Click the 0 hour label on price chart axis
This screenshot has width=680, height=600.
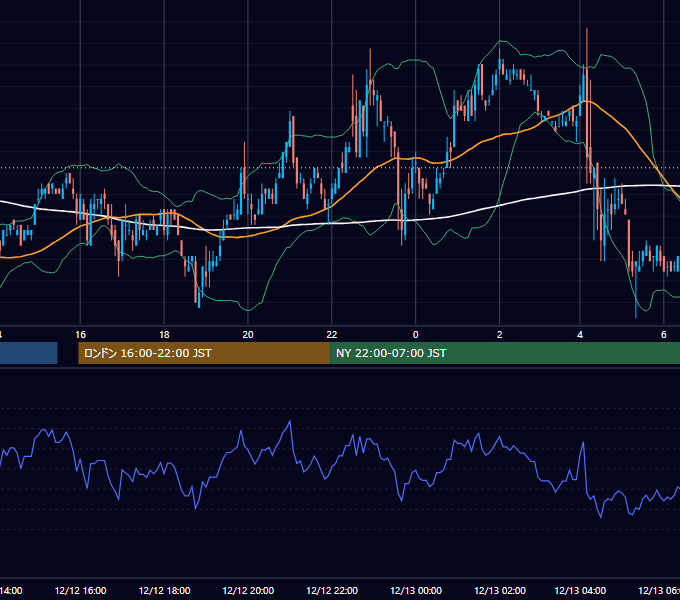click(x=415, y=335)
